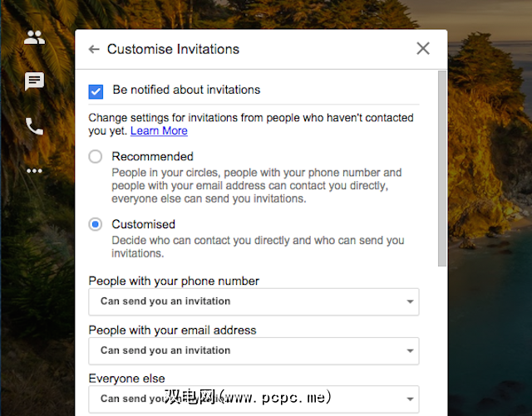Open the Everyone else dropdown

click(x=254, y=398)
